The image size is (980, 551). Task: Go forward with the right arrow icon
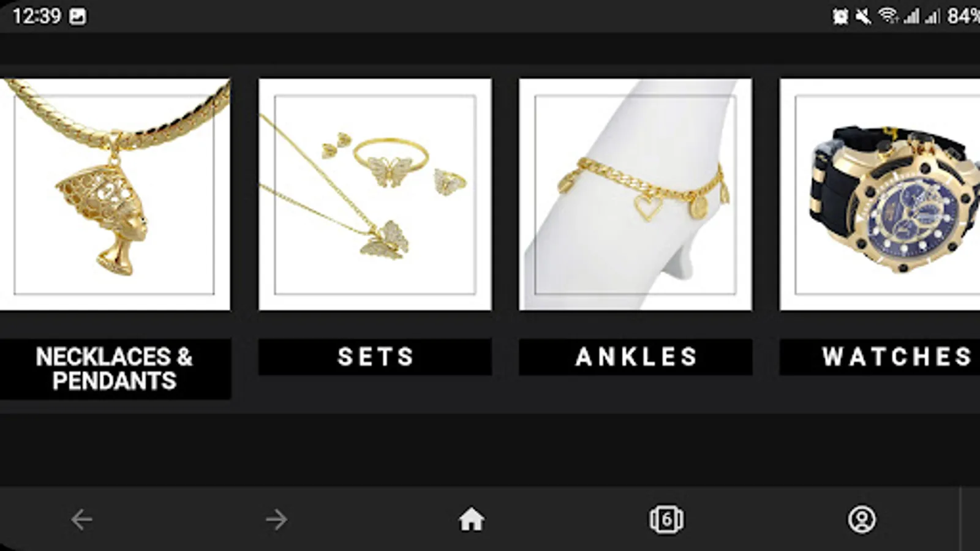[x=276, y=520]
